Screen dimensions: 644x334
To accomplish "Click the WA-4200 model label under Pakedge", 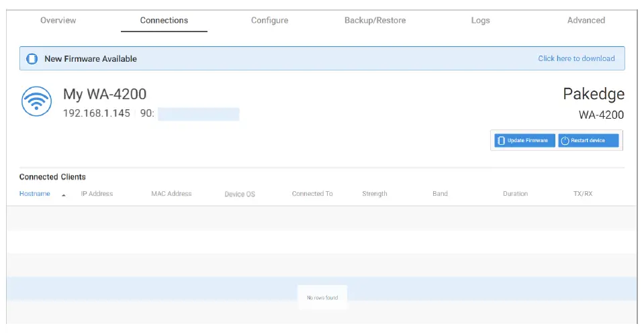I will [x=601, y=115].
